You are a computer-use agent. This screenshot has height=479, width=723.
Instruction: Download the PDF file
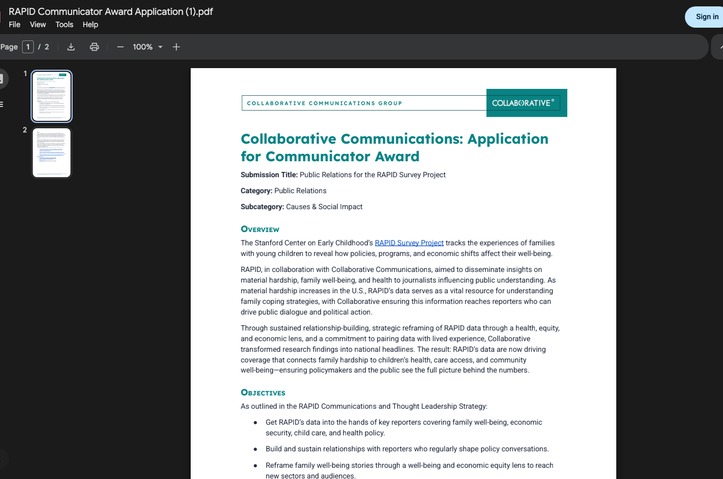[71, 47]
